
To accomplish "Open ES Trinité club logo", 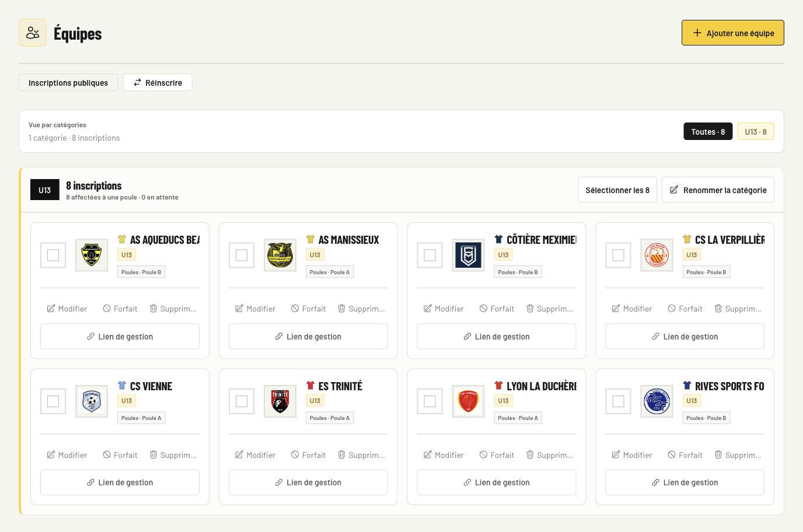I will click(280, 401).
